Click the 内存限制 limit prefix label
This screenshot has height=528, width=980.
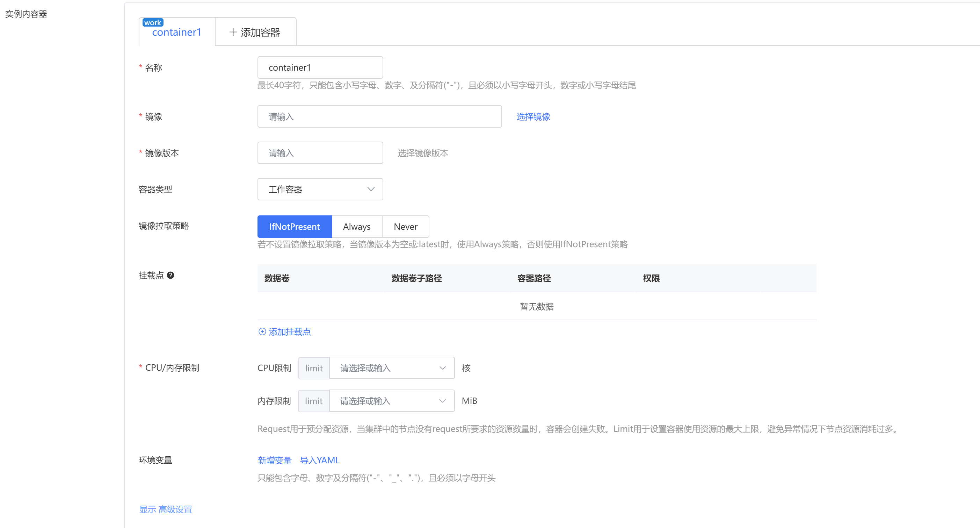pyautogui.click(x=313, y=400)
